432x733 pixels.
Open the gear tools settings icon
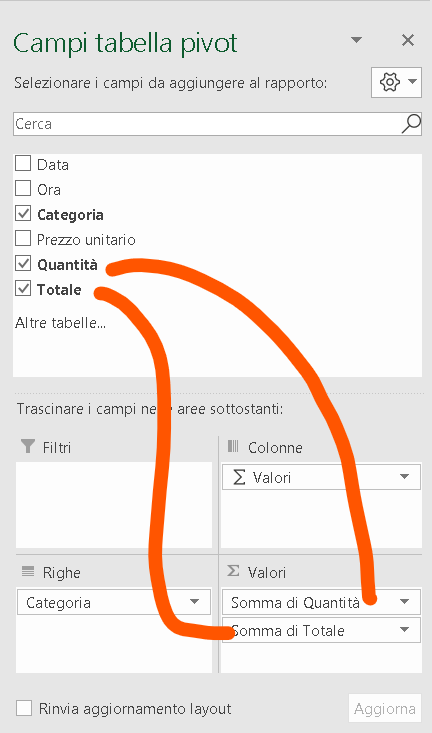coord(389,82)
